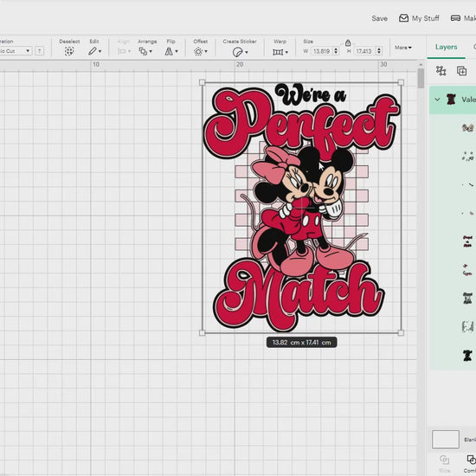Click the width size input field
The height and width of the screenshot is (476, 476).
tap(322, 51)
